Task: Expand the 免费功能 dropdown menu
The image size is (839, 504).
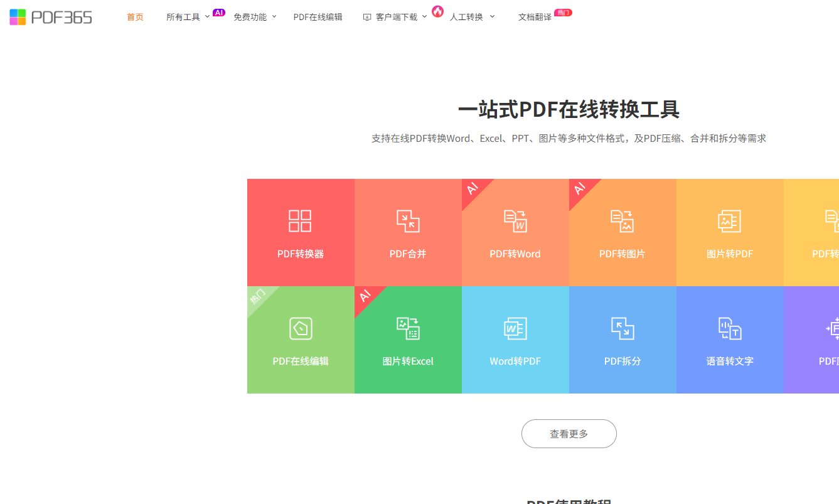Action: [254, 17]
